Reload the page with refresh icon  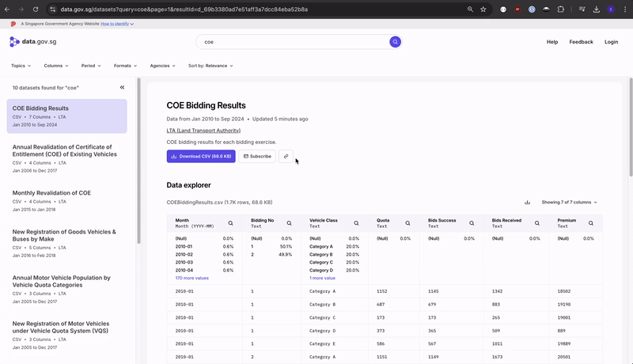click(36, 9)
